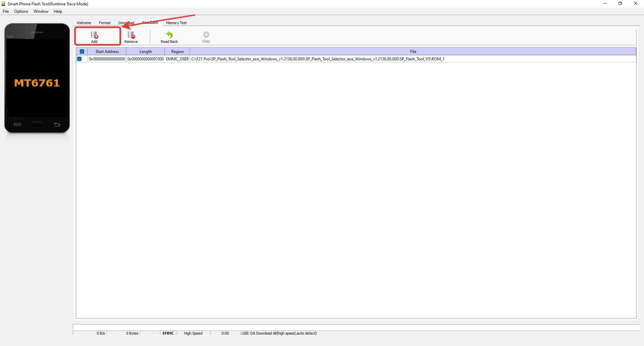Click the EMMC storage indicator in status bar
This screenshot has height=346, width=644.
[x=168, y=333]
